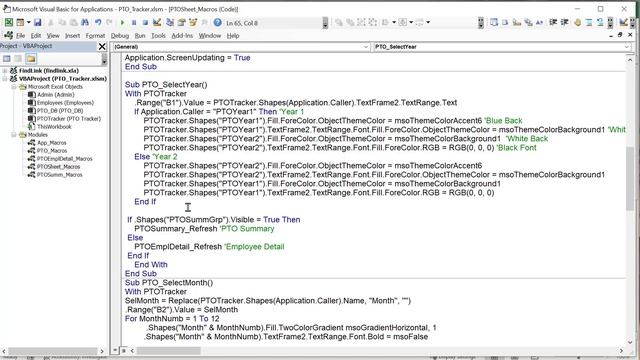
Task: Expand the FindLink (findlink.xla) project node
Action: [5, 71]
